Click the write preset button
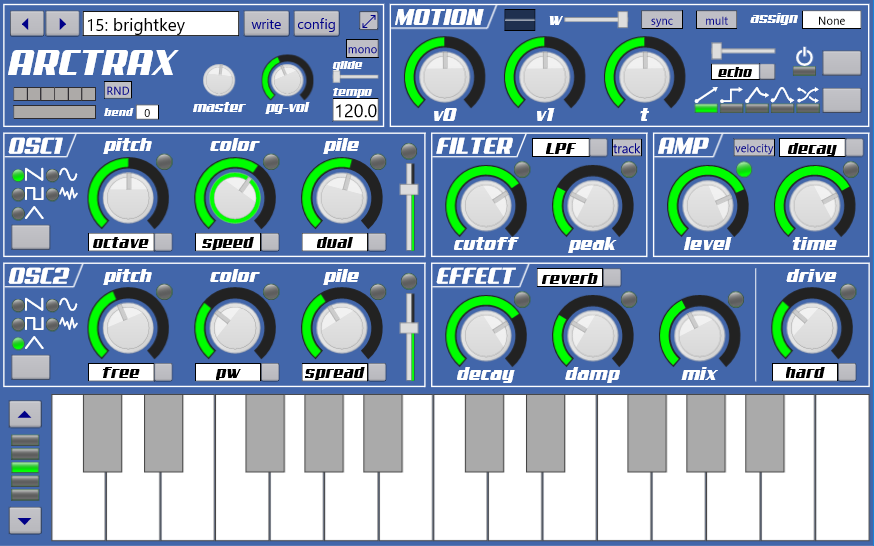This screenshot has width=874, height=546. coord(266,24)
